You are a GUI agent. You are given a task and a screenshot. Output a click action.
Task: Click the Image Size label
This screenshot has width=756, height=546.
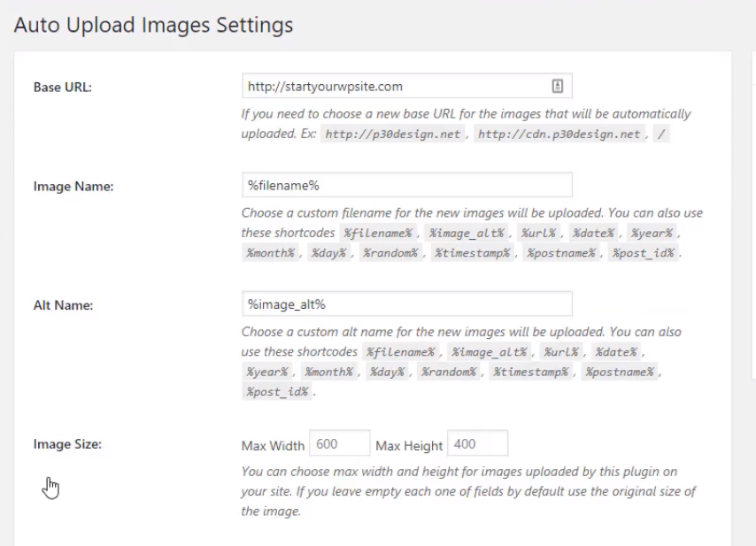coord(67,444)
